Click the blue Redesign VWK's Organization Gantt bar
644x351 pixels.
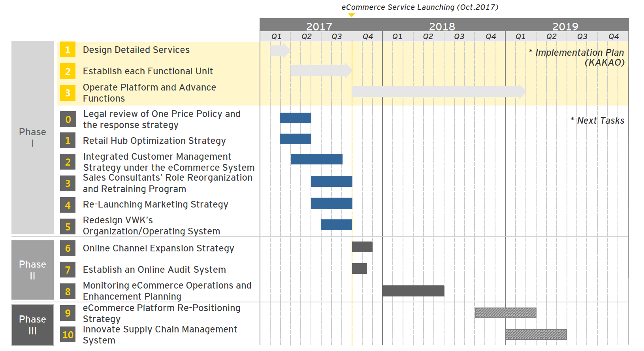pyautogui.click(x=336, y=225)
